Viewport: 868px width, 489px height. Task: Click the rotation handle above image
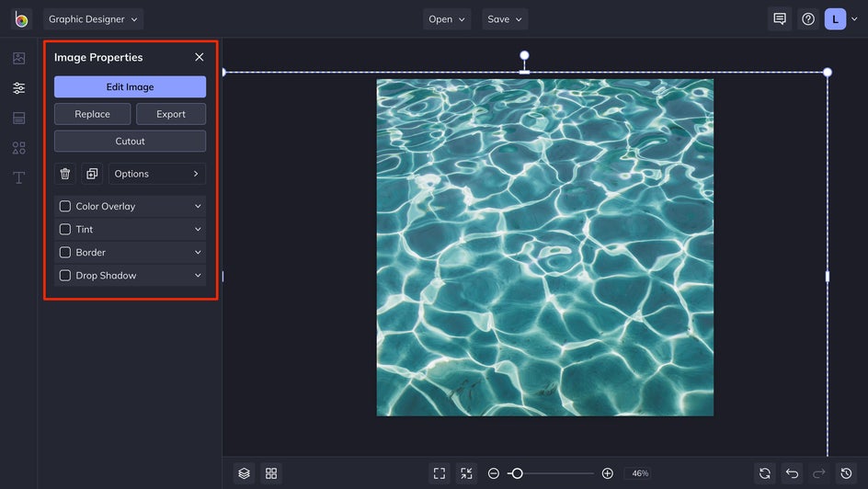click(x=524, y=55)
